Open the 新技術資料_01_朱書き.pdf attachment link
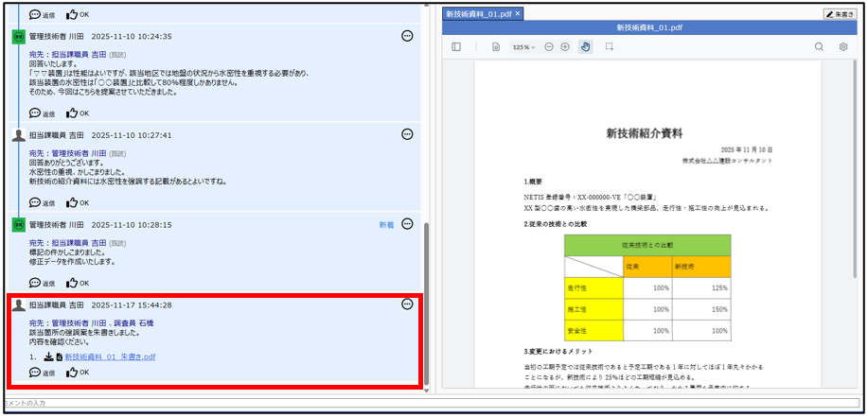868x417 pixels. (x=110, y=357)
